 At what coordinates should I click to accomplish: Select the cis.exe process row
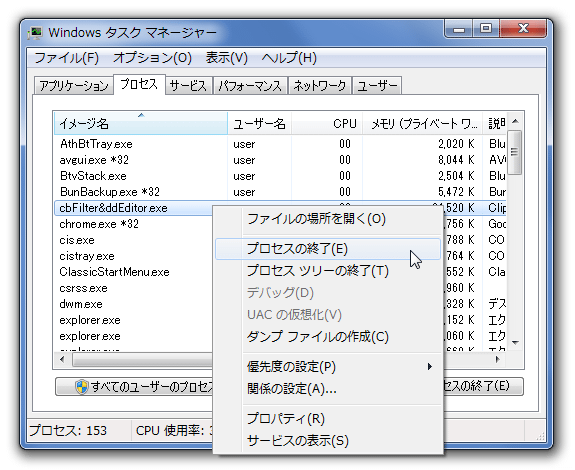(x=133, y=240)
